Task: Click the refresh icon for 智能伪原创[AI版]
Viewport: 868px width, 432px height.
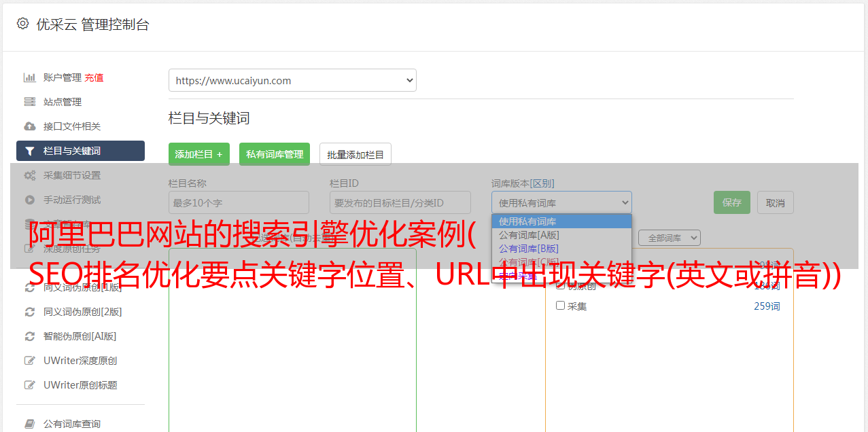Action: [x=30, y=336]
